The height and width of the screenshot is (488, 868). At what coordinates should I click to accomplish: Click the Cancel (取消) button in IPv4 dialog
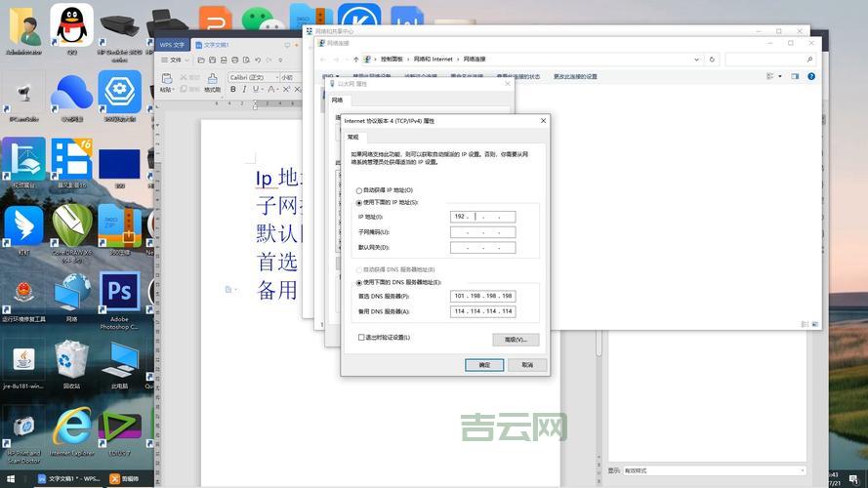(x=527, y=365)
